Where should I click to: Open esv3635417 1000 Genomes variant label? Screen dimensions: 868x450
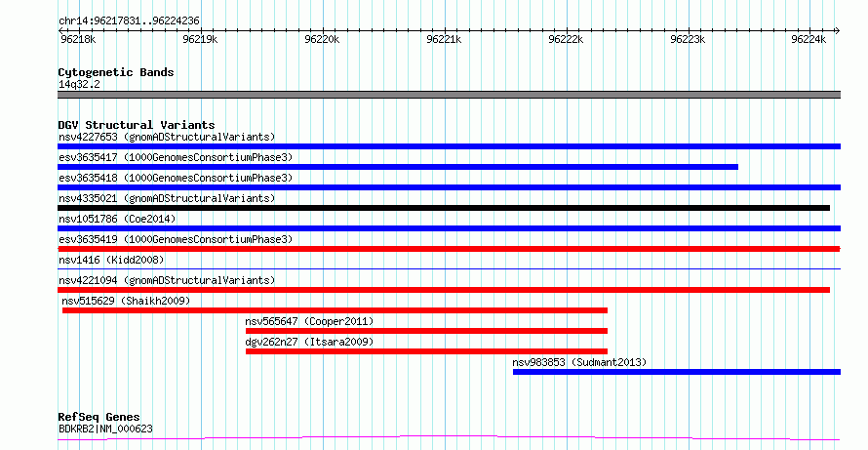[176, 157]
